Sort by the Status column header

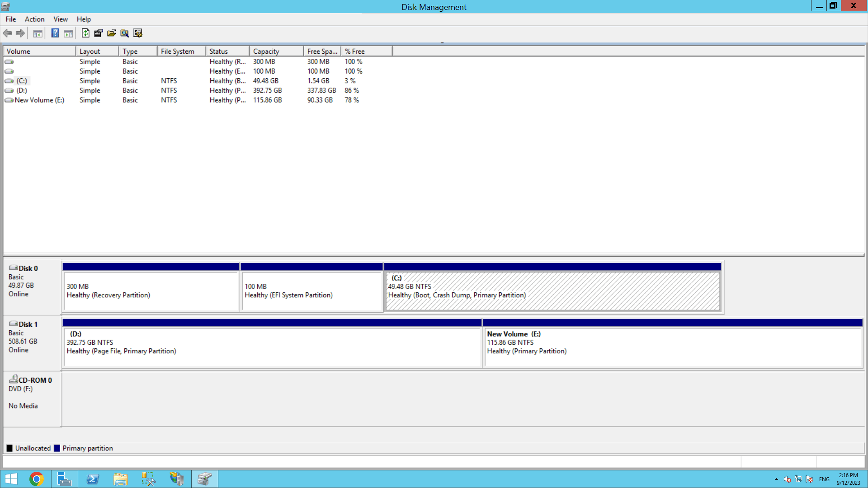(227, 51)
